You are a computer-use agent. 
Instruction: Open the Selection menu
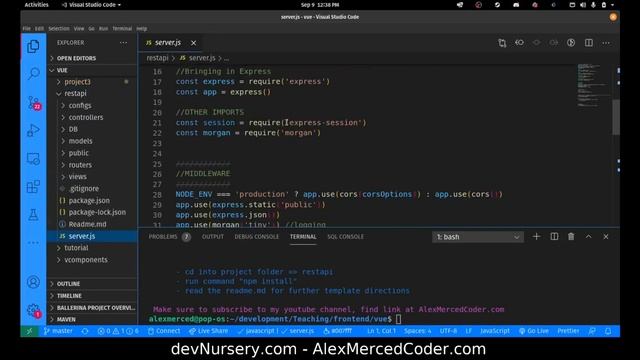click(x=59, y=29)
